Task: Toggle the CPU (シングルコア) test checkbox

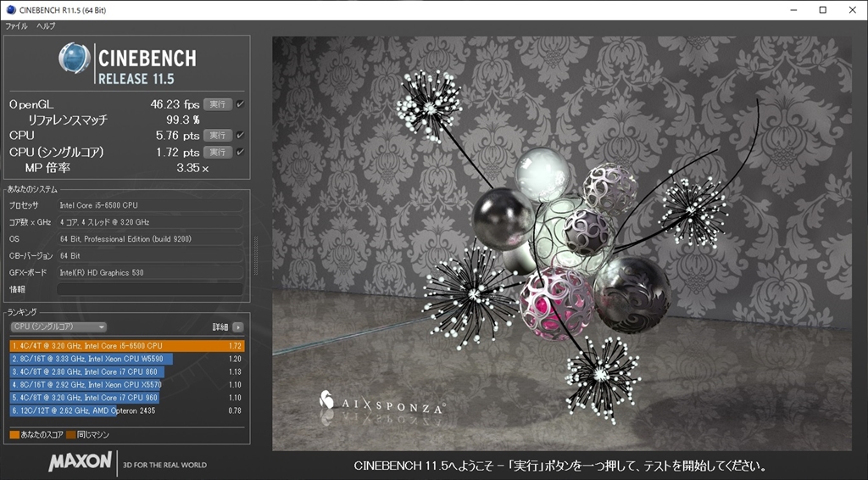Action: pos(240,152)
